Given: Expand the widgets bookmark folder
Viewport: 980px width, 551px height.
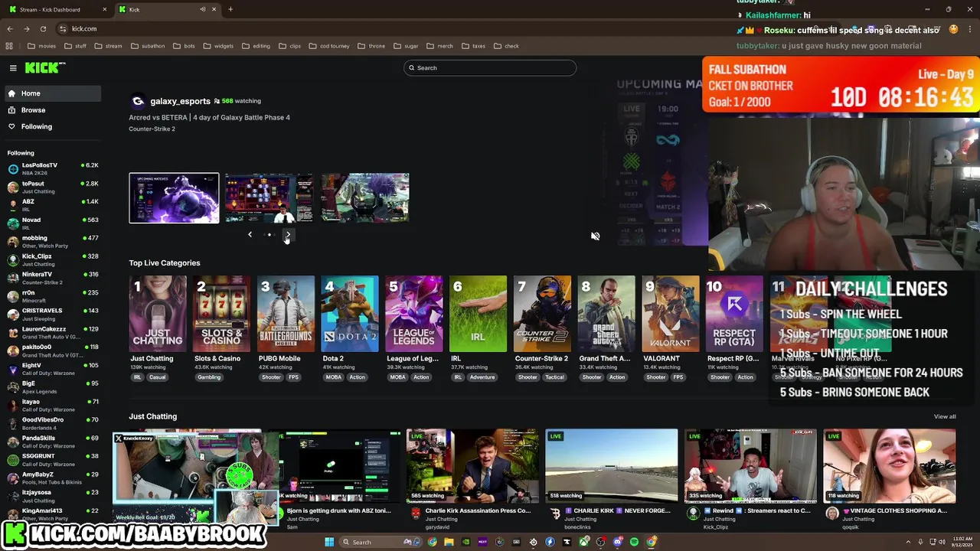Looking at the screenshot, I should point(218,46).
